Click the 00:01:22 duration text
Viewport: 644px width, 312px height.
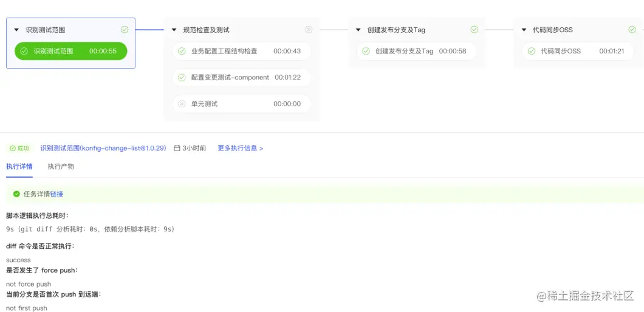click(x=287, y=77)
